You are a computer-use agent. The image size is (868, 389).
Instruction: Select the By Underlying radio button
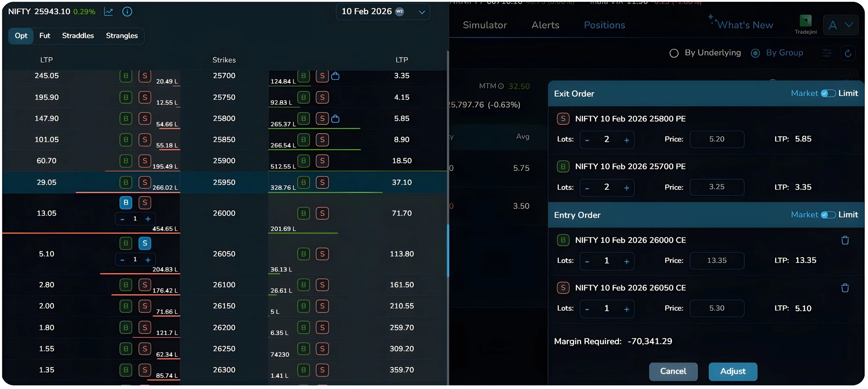click(674, 53)
